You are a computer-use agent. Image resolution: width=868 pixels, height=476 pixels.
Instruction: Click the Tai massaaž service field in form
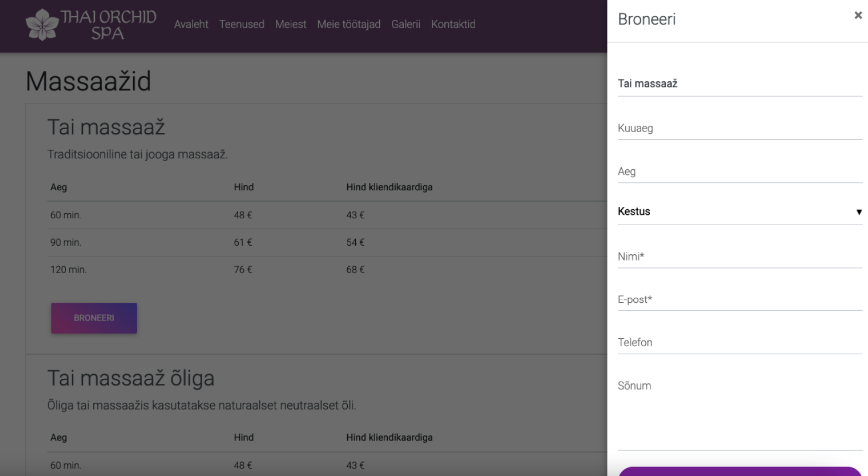coord(740,83)
